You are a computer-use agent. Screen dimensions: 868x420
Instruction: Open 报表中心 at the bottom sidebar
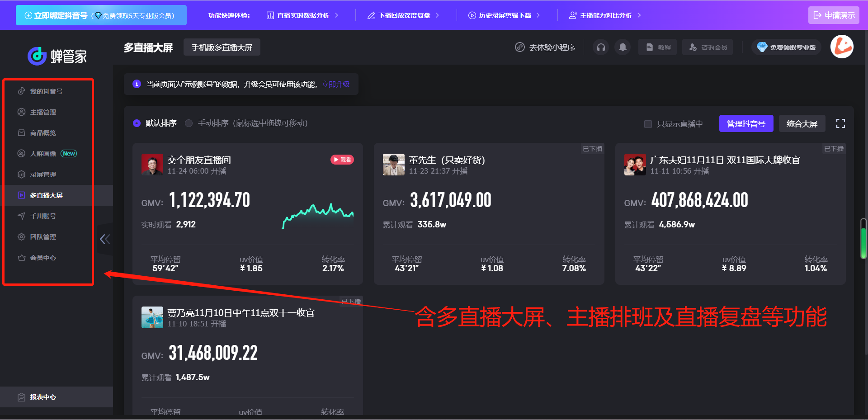(x=42, y=397)
